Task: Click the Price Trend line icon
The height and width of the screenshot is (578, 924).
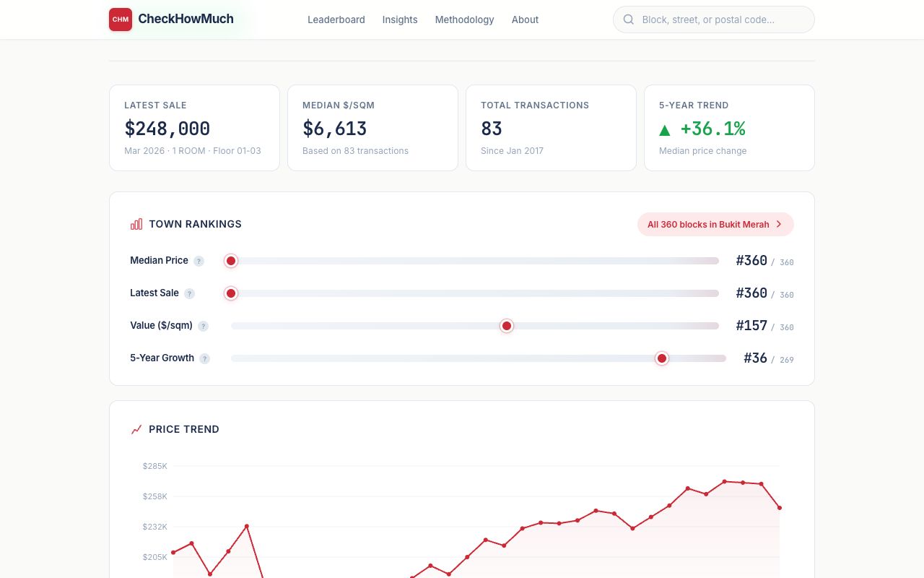Action: 136,429
